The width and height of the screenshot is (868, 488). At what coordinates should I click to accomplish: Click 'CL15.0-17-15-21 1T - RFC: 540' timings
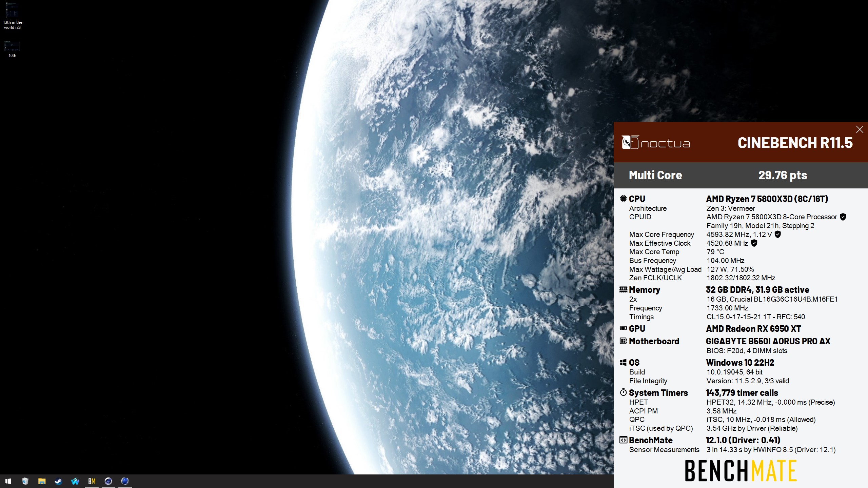click(756, 317)
